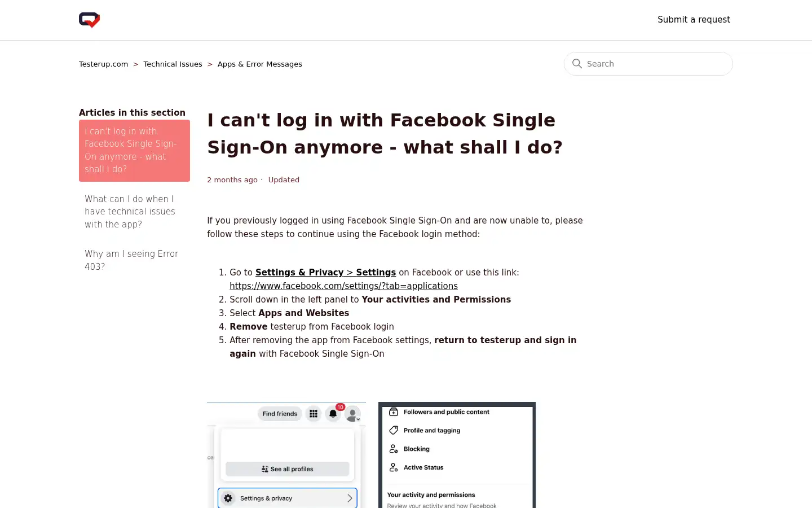Click the article title heading
This screenshot has height=508, width=812.
(385, 134)
